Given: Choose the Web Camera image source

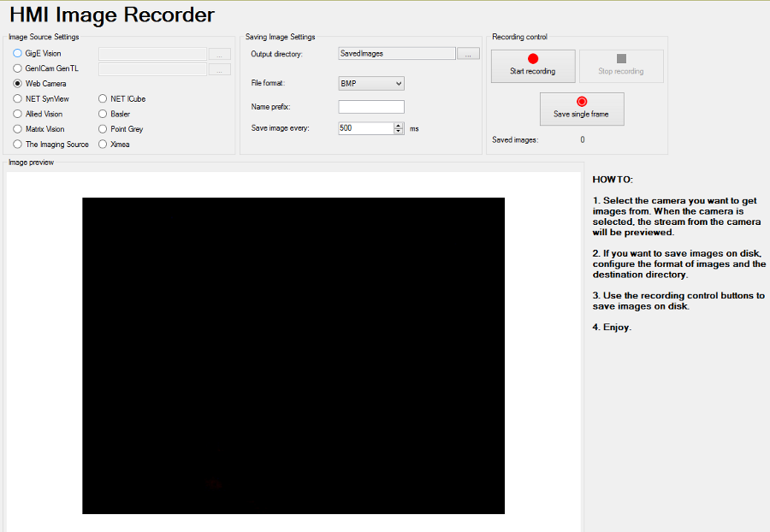Looking at the screenshot, I should (18, 84).
